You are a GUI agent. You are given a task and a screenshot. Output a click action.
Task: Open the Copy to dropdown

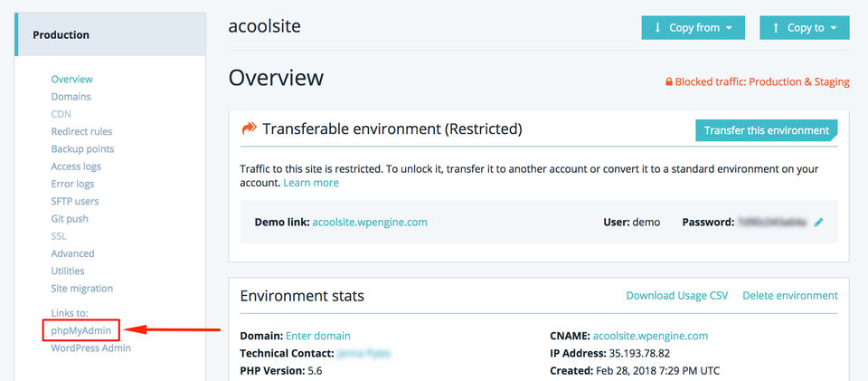tap(805, 28)
